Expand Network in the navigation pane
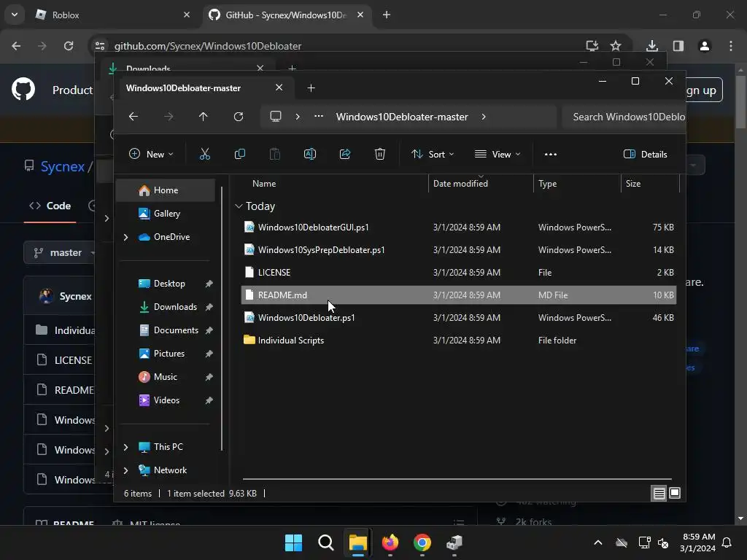The image size is (747, 560). coord(125,470)
